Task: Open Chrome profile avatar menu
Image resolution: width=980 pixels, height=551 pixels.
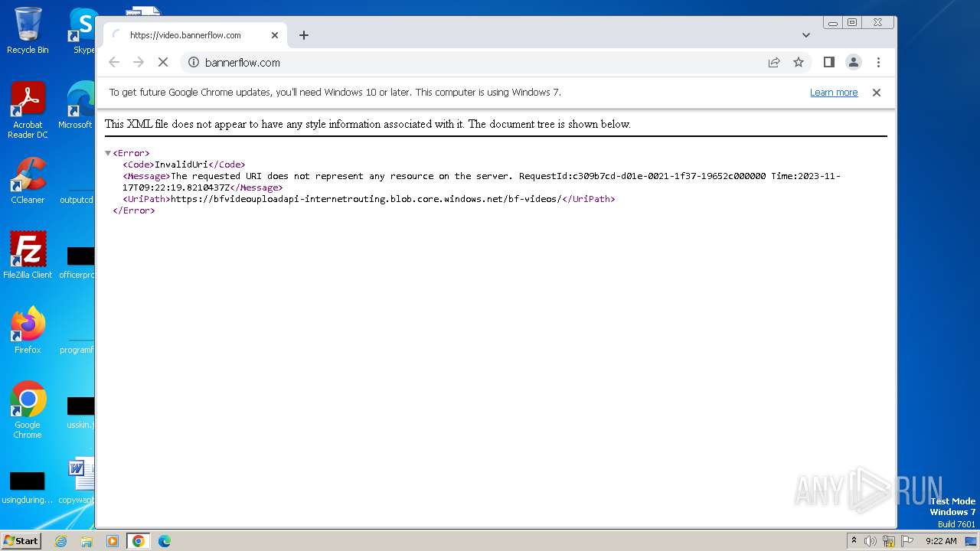Action: pos(854,63)
